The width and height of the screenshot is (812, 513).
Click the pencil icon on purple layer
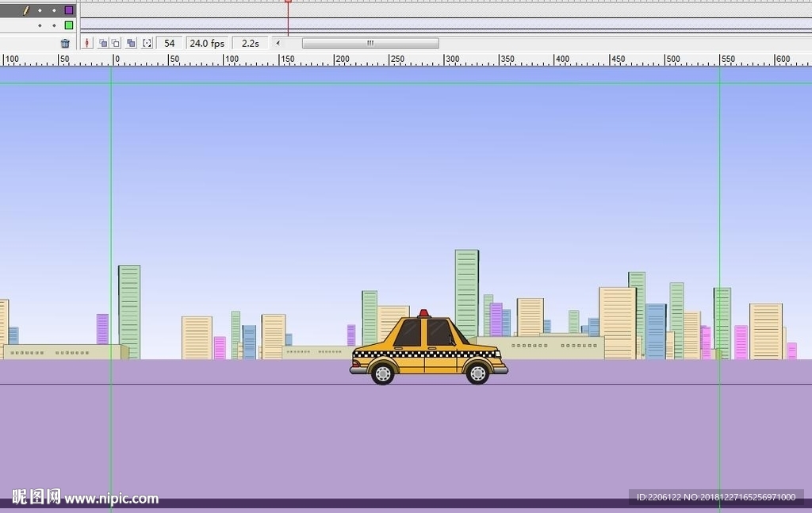coord(26,10)
